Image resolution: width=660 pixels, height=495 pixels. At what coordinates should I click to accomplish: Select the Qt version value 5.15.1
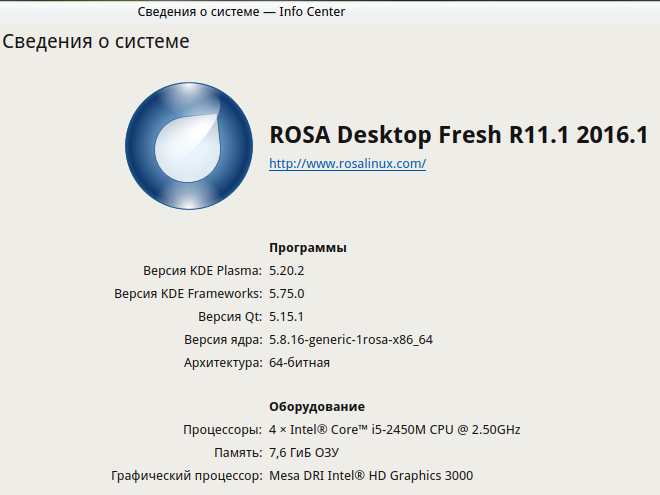286,316
